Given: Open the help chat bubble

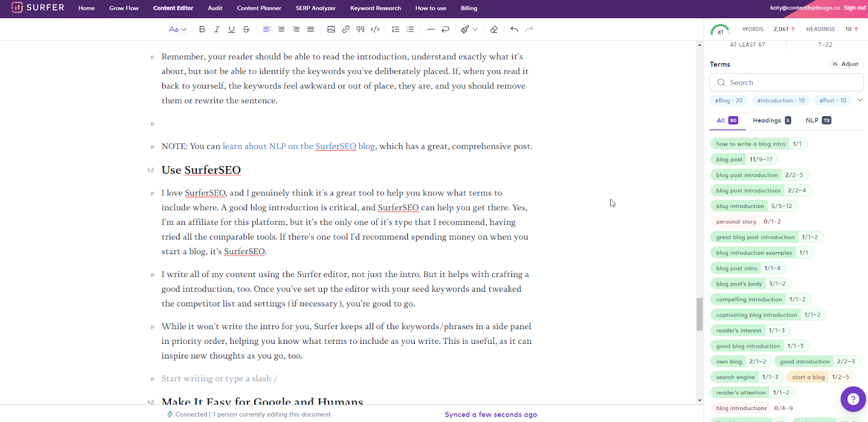Looking at the screenshot, I should [853, 399].
